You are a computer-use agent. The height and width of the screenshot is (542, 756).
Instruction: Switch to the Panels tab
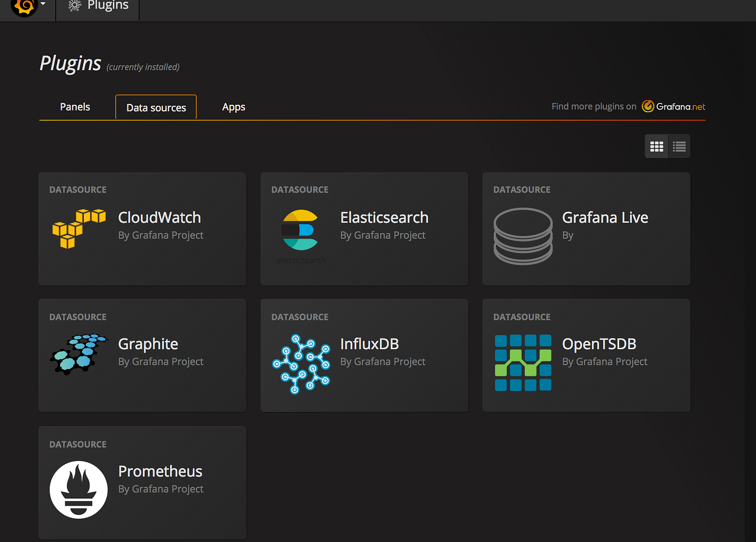[75, 106]
